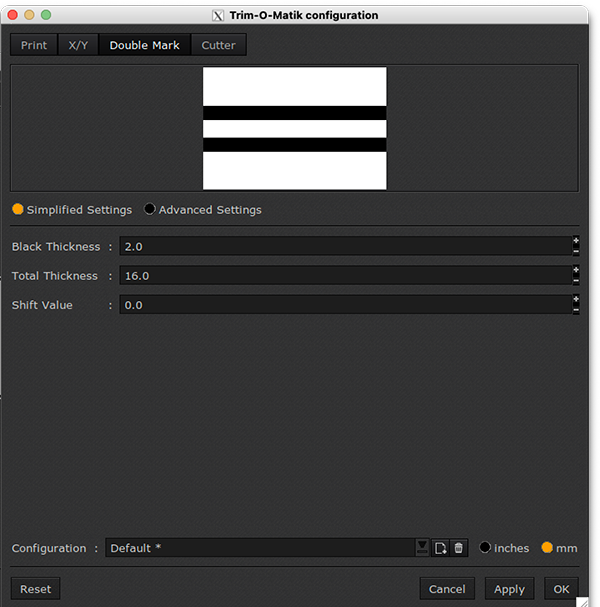Increase Black Thickness with the plus button

point(576,241)
